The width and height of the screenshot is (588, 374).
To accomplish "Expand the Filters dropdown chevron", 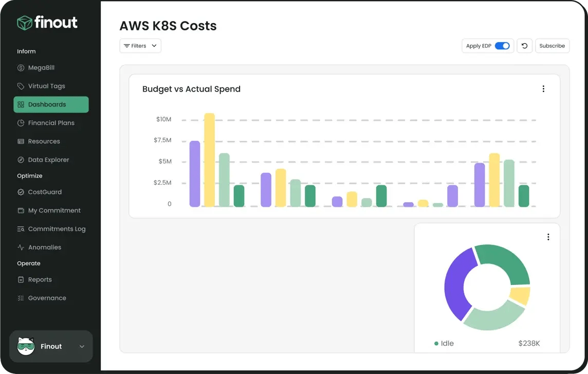I will tap(154, 46).
